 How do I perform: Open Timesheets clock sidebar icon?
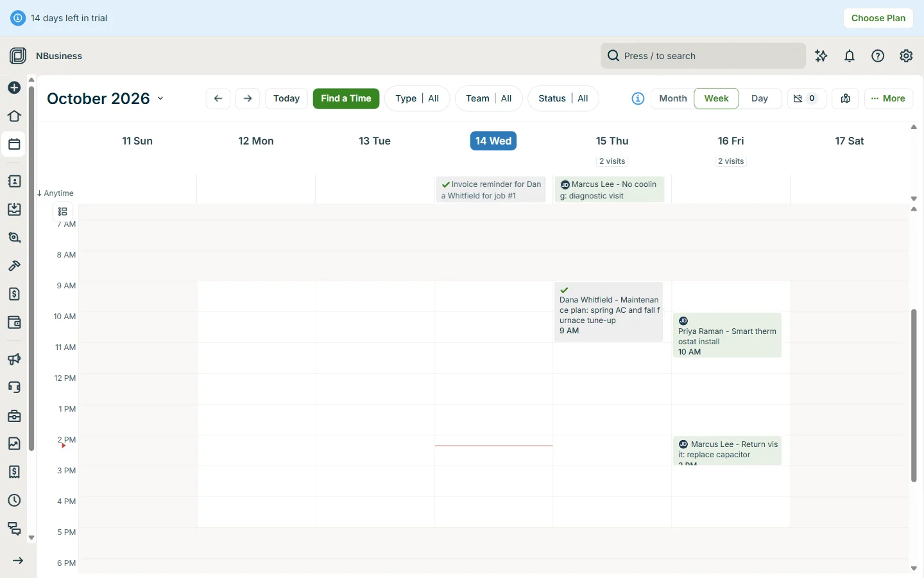[x=14, y=500]
